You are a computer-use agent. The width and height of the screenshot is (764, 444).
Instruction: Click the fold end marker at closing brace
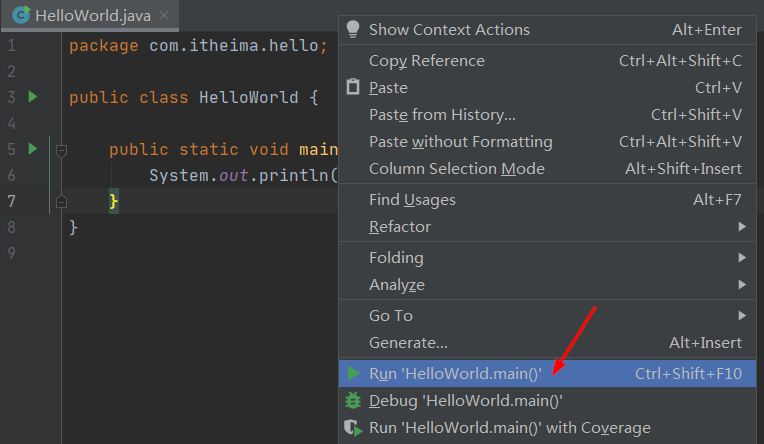click(x=61, y=201)
